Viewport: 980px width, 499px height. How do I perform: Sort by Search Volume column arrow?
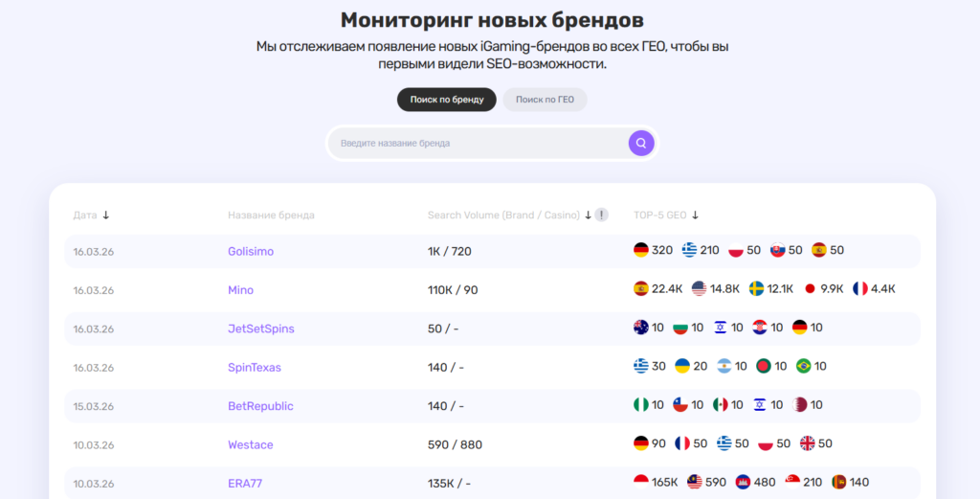tap(588, 215)
